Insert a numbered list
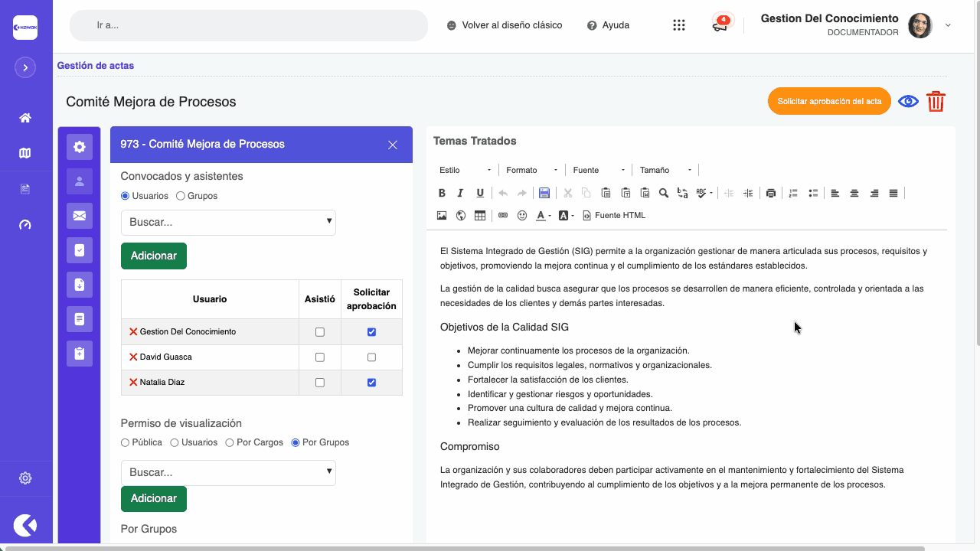The image size is (980, 551). pyautogui.click(x=794, y=193)
